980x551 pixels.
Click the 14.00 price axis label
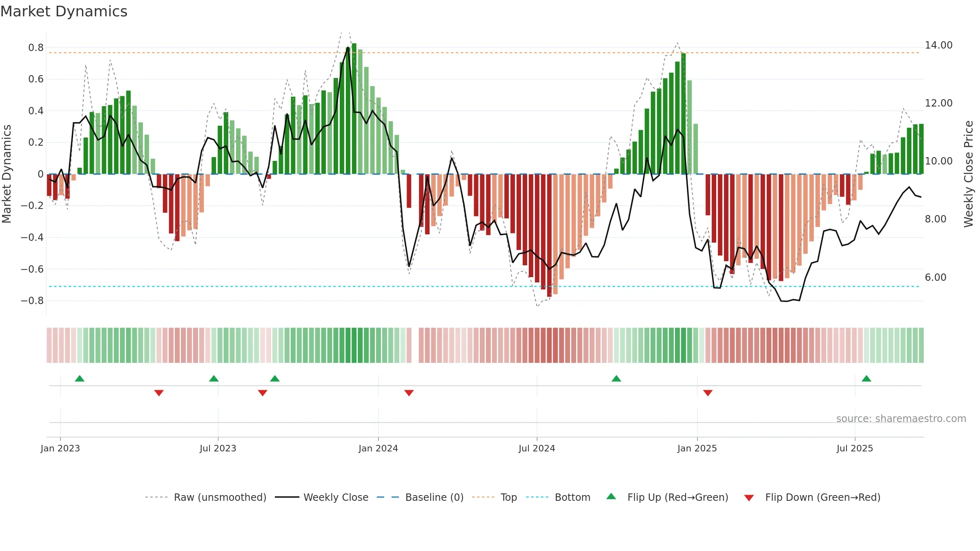pyautogui.click(x=939, y=45)
